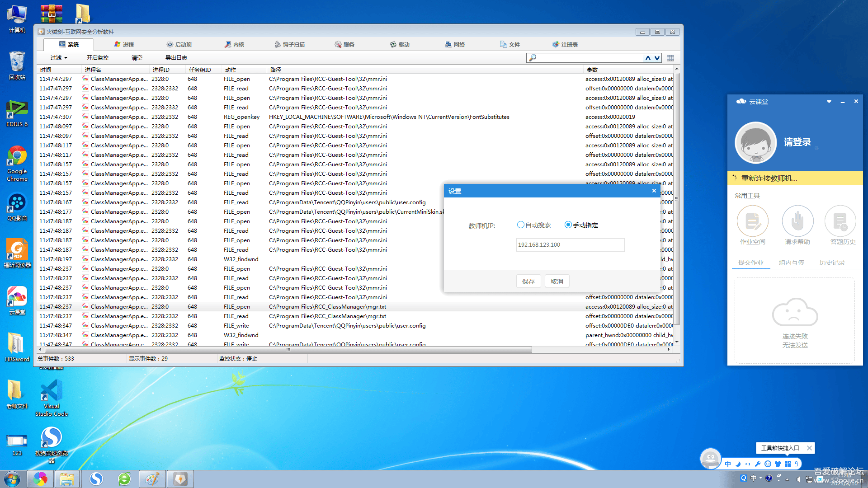Click the 进程名 column header

[x=116, y=70]
